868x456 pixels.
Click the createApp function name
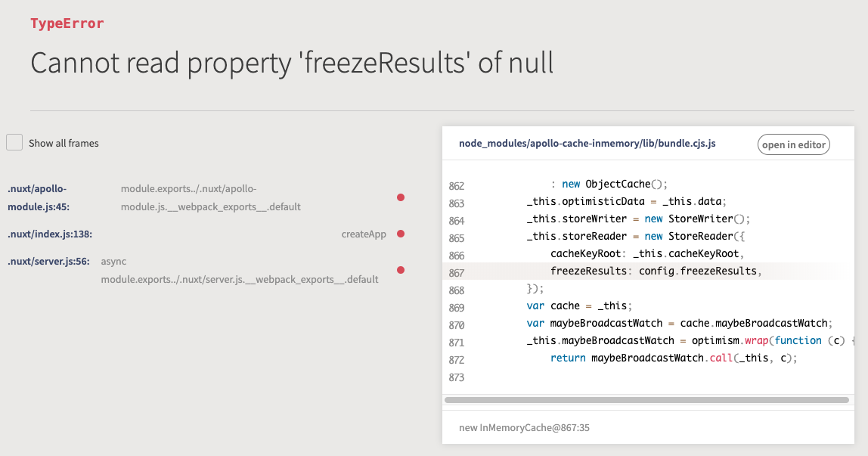(364, 234)
